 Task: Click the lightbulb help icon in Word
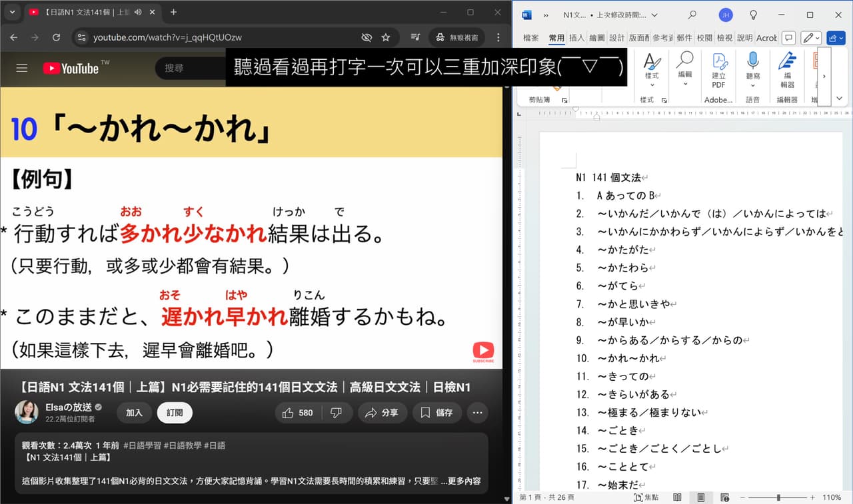pyautogui.click(x=754, y=15)
